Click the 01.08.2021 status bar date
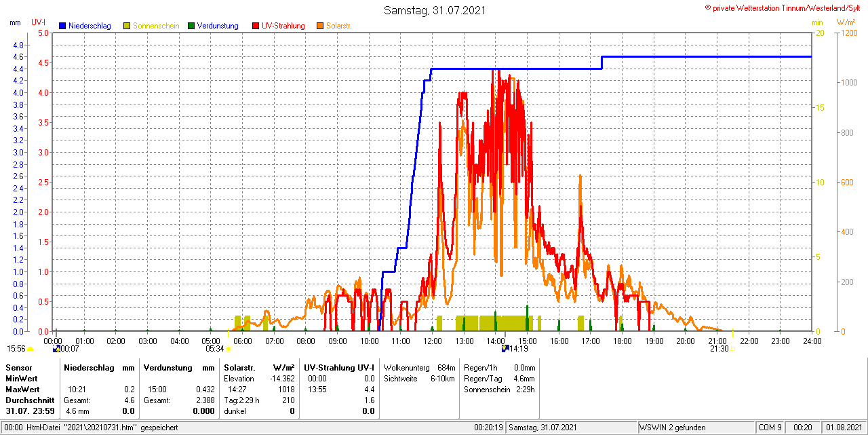This screenshot has height=435, width=868. pyautogui.click(x=844, y=428)
